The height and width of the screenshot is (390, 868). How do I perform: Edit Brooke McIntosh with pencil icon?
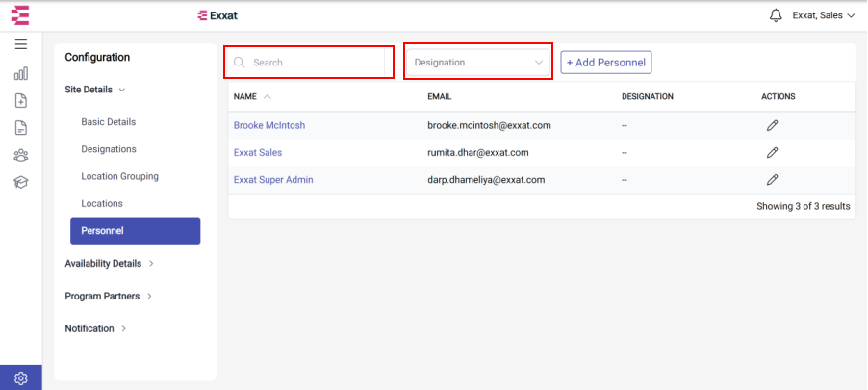click(772, 125)
